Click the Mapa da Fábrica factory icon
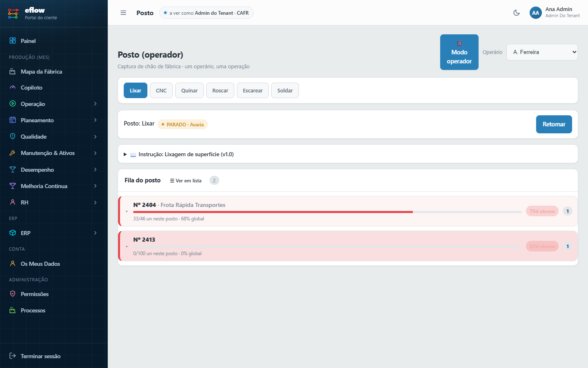Viewport: 588px width, 368px height. (x=13, y=72)
